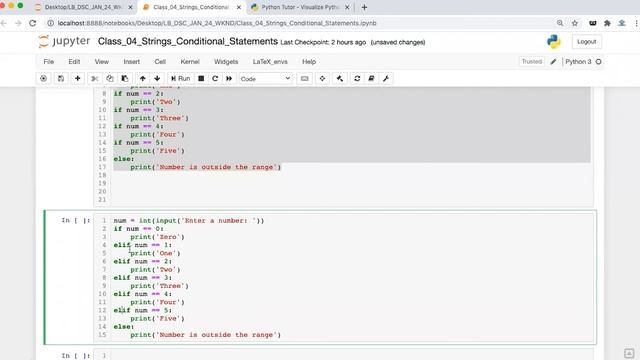Paste cells below using clipboard icon
This screenshot has height=360, width=640.
click(125, 78)
